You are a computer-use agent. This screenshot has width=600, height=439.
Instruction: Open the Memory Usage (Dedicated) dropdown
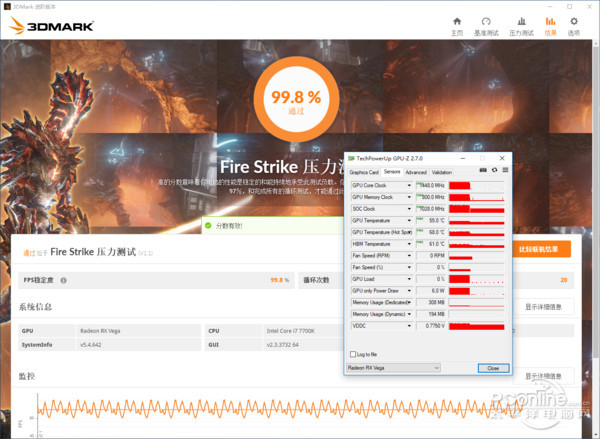(x=409, y=302)
